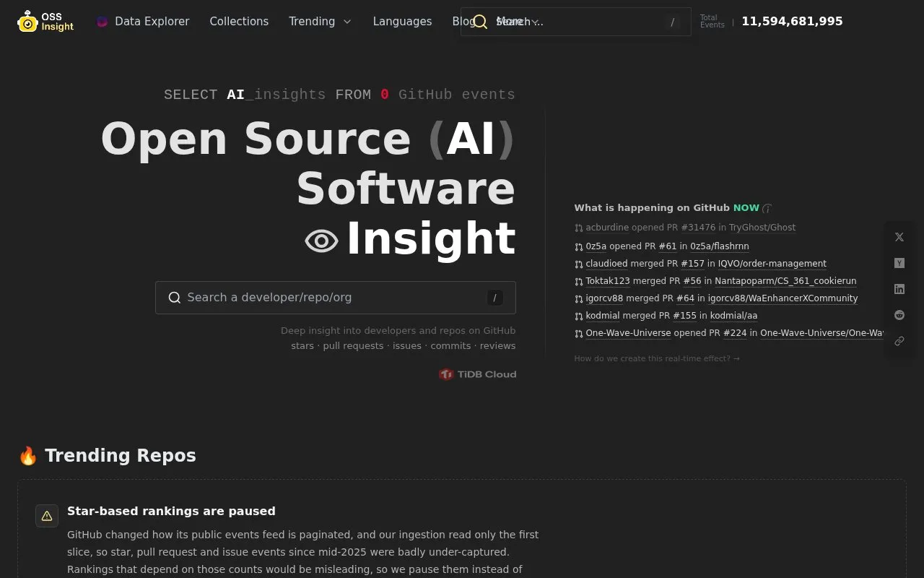Click the pull request icon beside 0z5a
924x578 pixels.
pyautogui.click(x=578, y=247)
